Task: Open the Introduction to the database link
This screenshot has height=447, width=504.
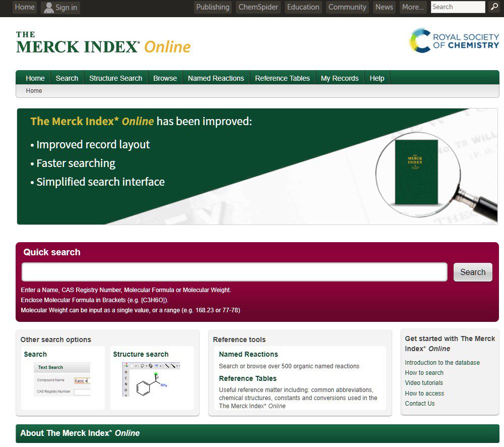Action: click(x=442, y=362)
